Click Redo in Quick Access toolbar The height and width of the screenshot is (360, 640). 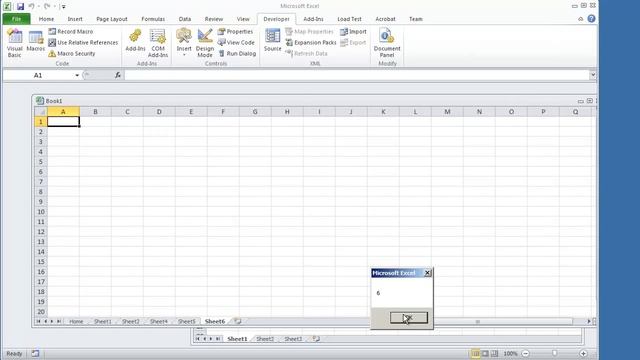click(x=47, y=6)
